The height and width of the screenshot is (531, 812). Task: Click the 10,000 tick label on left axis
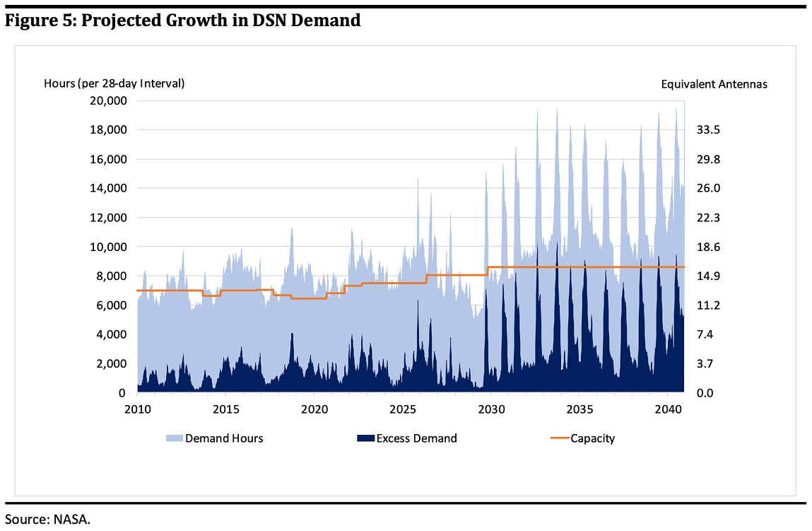tap(110, 247)
